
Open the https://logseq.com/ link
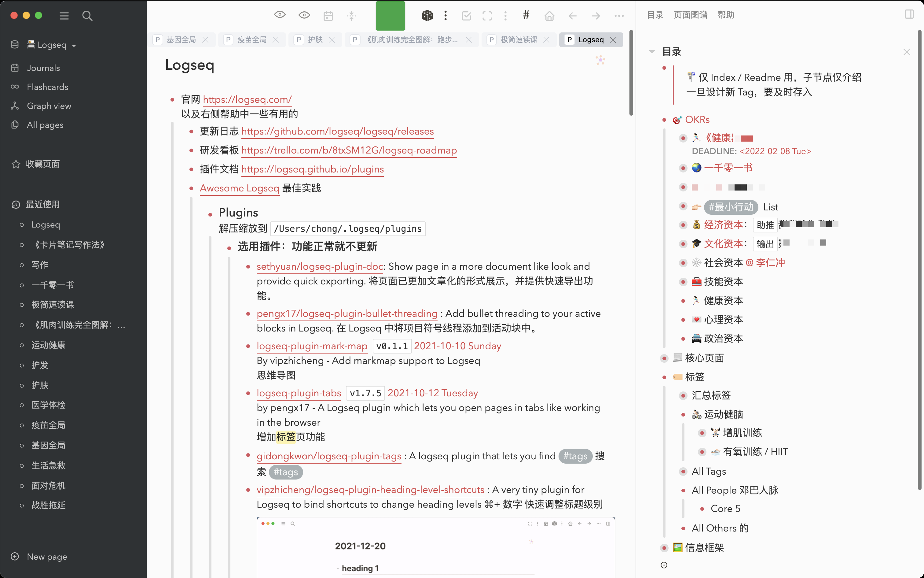pyautogui.click(x=248, y=99)
